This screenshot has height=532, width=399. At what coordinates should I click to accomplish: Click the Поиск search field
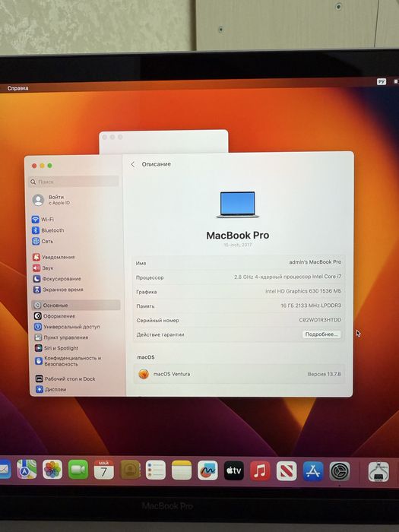74,182
